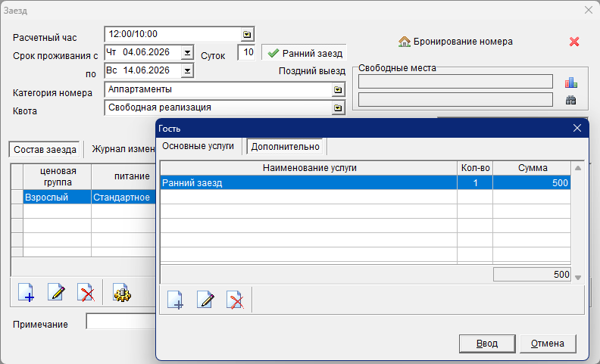Screen dimensions: 600x364
Task: Toggle the Поздний выезд option
Action: click(x=312, y=71)
